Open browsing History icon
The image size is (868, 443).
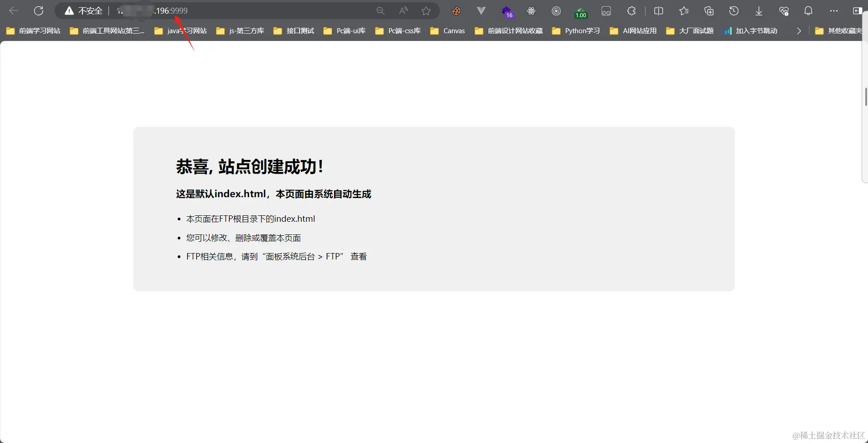coord(734,11)
